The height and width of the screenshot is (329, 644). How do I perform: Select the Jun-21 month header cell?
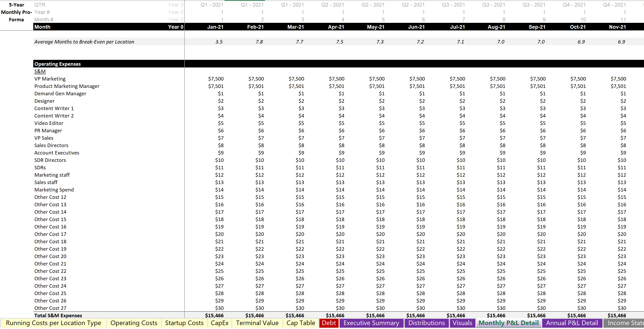click(x=416, y=27)
